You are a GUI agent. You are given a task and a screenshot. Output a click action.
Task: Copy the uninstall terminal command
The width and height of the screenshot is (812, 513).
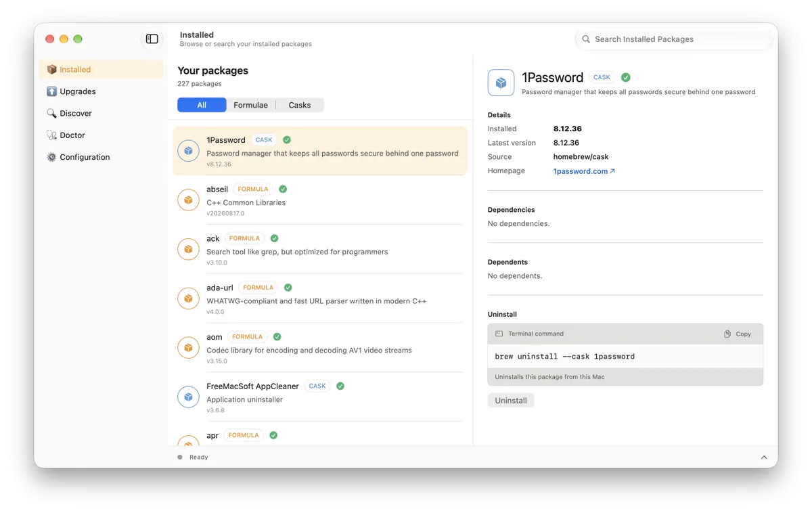click(738, 334)
